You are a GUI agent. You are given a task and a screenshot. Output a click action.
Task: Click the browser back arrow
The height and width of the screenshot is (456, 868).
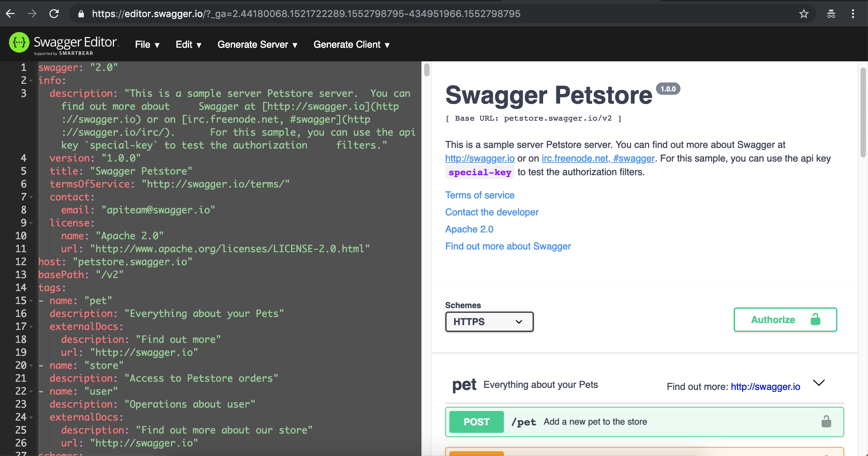10,14
